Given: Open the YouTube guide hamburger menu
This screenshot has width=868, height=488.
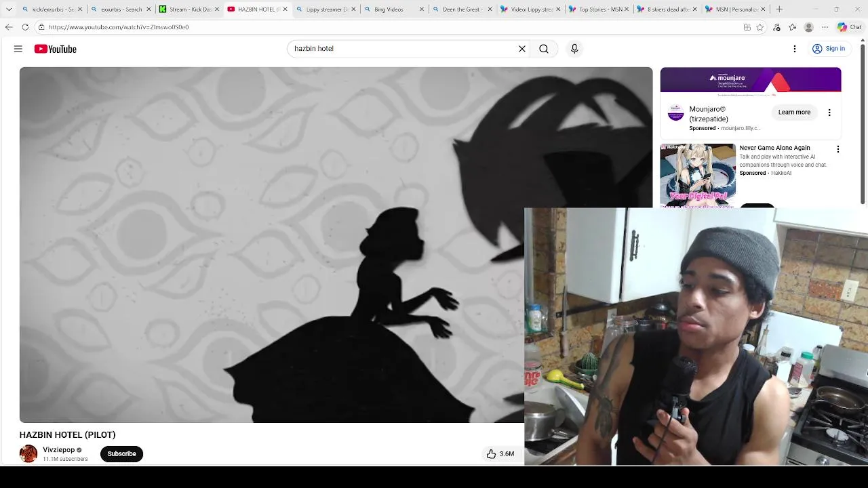Looking at the screenshot, I should (18, 49).
